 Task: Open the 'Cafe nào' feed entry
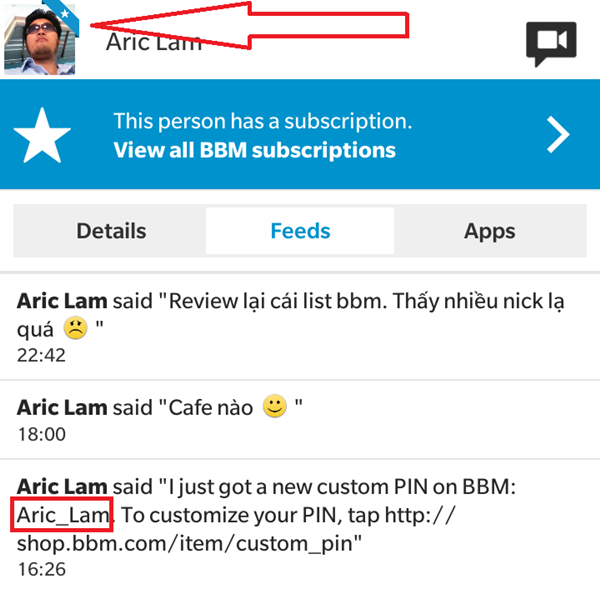pos(300,419)
